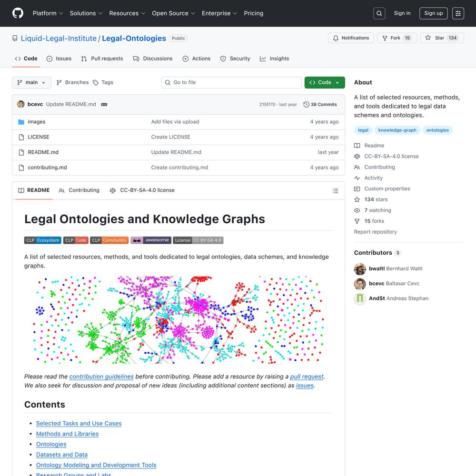Click bwaltl contributor avatar
This screenshot has height=476, width=476.
[x=360, y=269]
